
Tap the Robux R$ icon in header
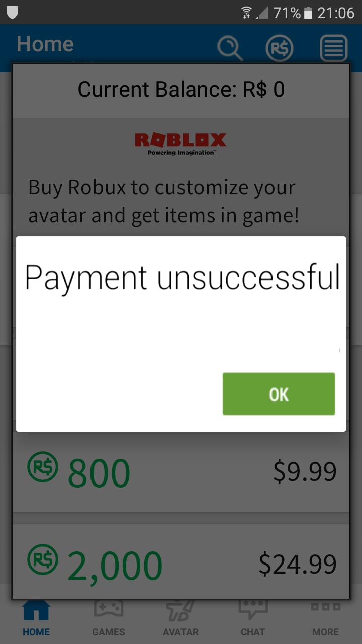click(279, 49)
